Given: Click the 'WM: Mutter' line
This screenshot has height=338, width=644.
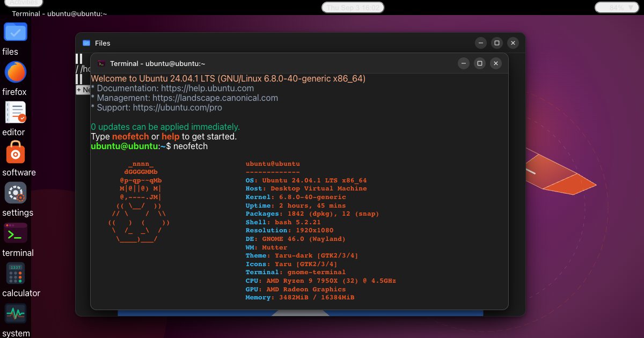Looking at the screenshot, I should [266, 247].
